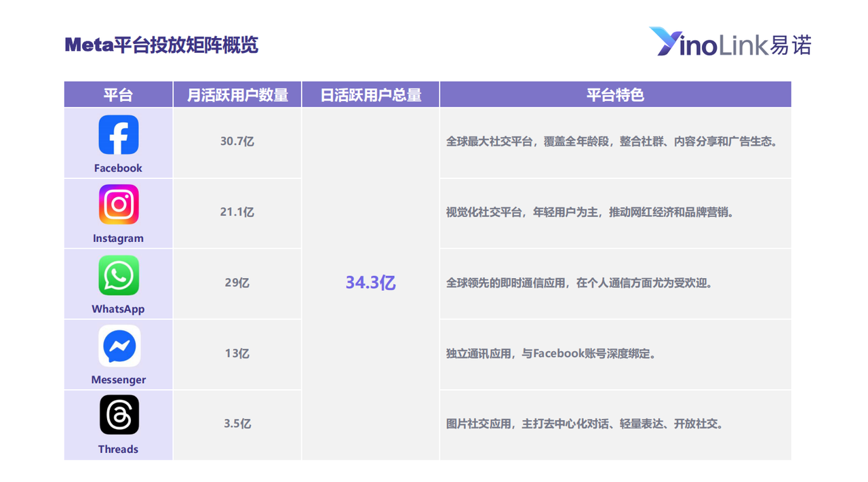This screenshot has height=482, width=868.
Task: Click the Threads label text
Action: [x=118, y=449]
